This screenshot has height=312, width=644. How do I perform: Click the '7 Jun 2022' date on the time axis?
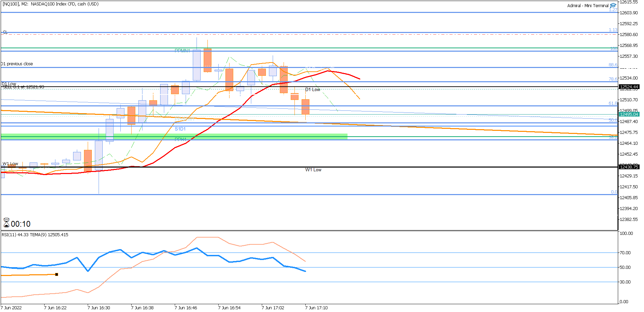[11, 308]
